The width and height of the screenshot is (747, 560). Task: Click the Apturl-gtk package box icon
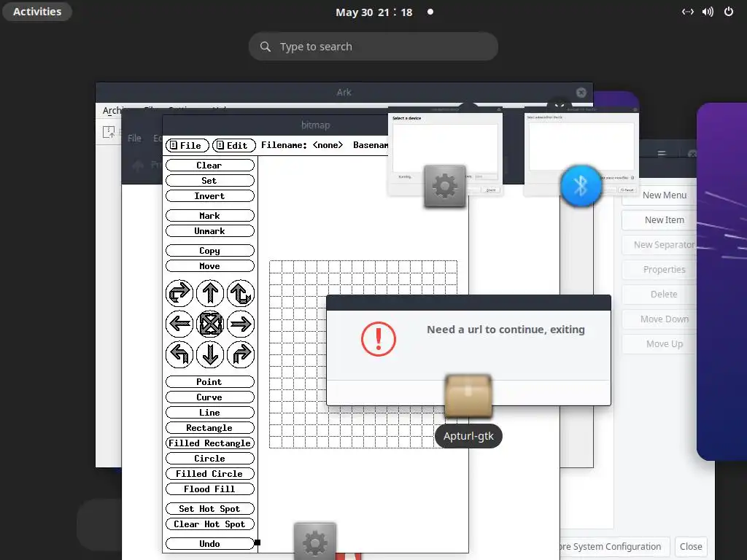click(468, 396)
